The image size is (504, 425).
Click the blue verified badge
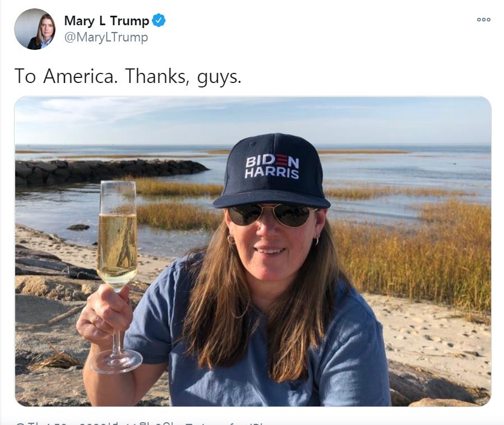point(159,21)
